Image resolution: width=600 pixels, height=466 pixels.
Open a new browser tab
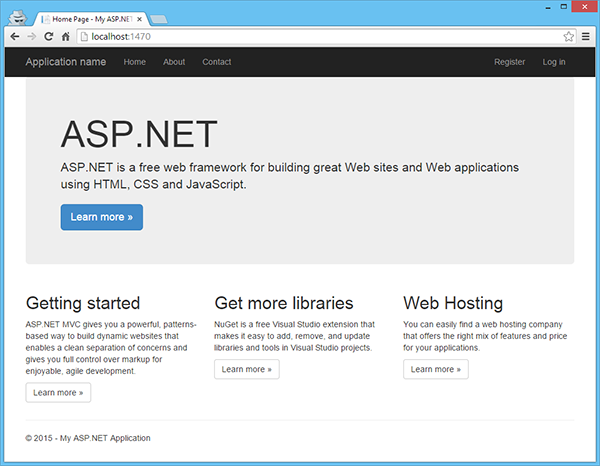(x=159, y=19)
